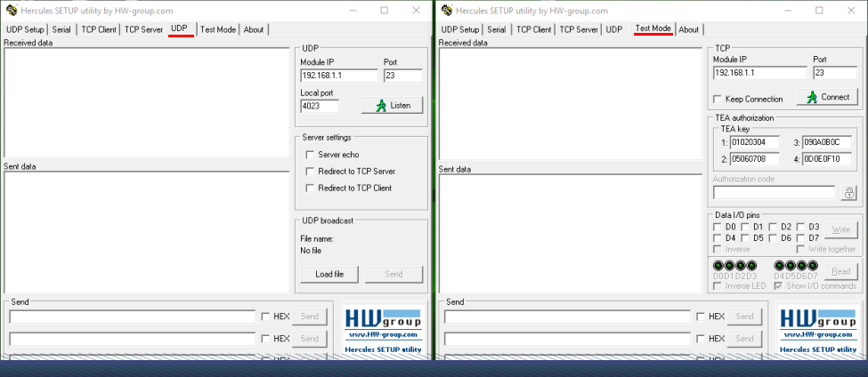Image resolution: width=868 pixels, height=377 pixels.
Task: Click the D0 LED indicator
Action: [719, 266]
